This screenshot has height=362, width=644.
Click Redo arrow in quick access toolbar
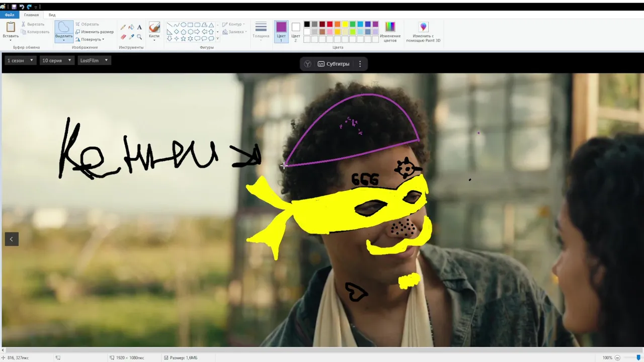[x=29, y=7]
